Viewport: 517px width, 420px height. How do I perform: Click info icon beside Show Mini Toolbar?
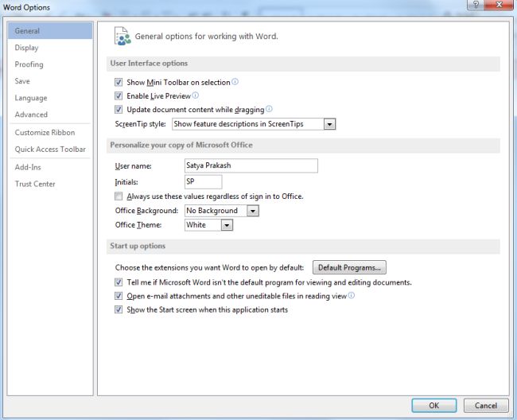click(235, 81)
